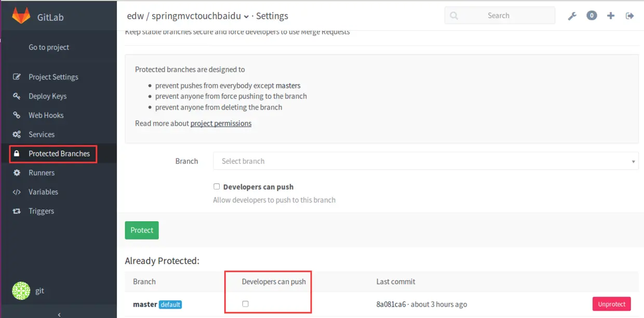
Task: Open the Select branch dropdown
Action: click(425, 161)
